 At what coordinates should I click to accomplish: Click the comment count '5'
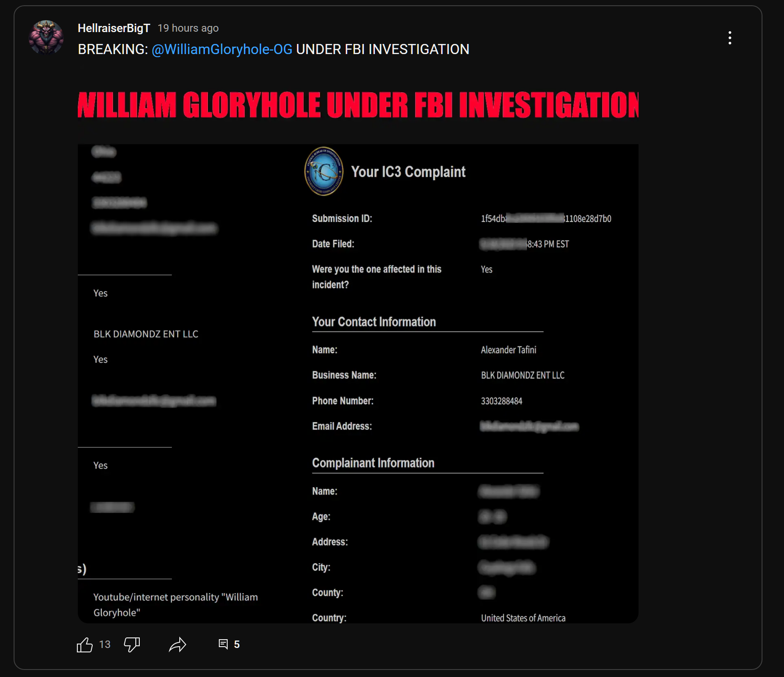(x=237, y=644)
